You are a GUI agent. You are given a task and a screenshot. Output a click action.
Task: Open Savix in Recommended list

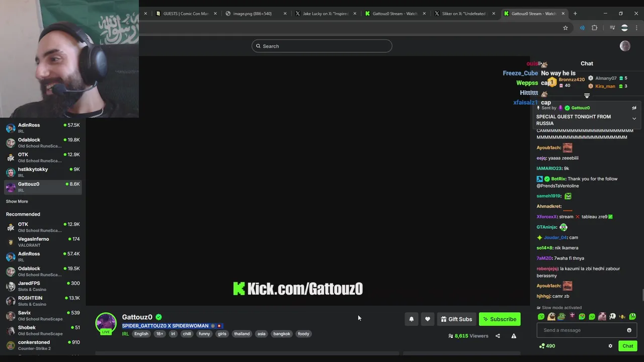[x=43, y=315]
